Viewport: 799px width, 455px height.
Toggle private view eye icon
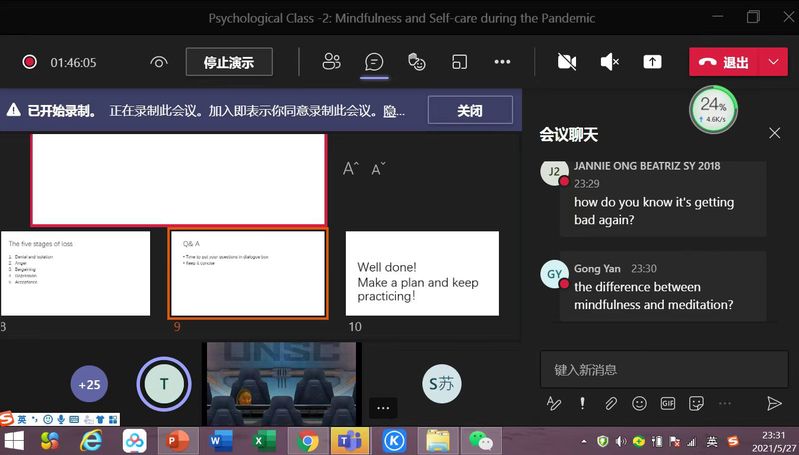158,62
